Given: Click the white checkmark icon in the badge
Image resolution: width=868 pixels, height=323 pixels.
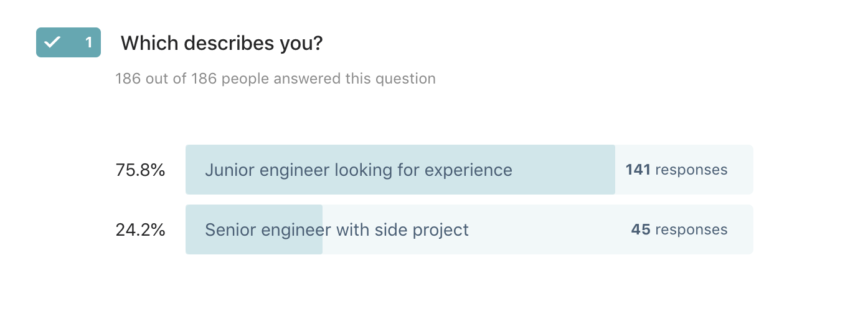Looking at the screenshot, I should 52,42.
